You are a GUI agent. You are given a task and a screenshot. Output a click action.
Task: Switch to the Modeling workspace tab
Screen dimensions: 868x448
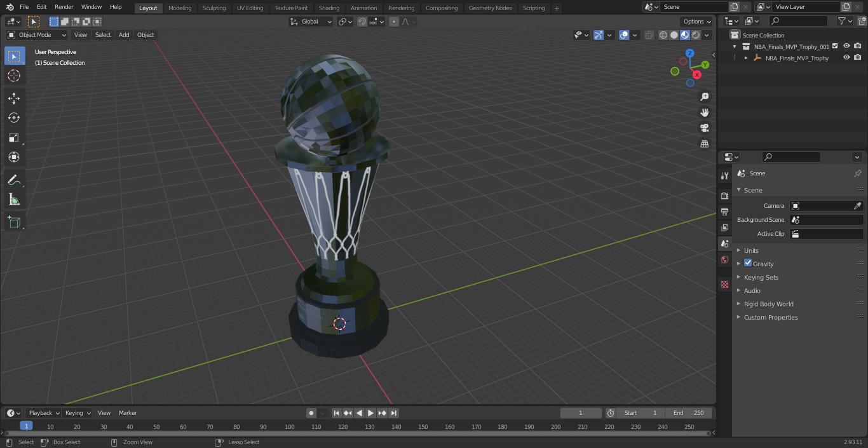pyautogui.click(x=180, y=8)
